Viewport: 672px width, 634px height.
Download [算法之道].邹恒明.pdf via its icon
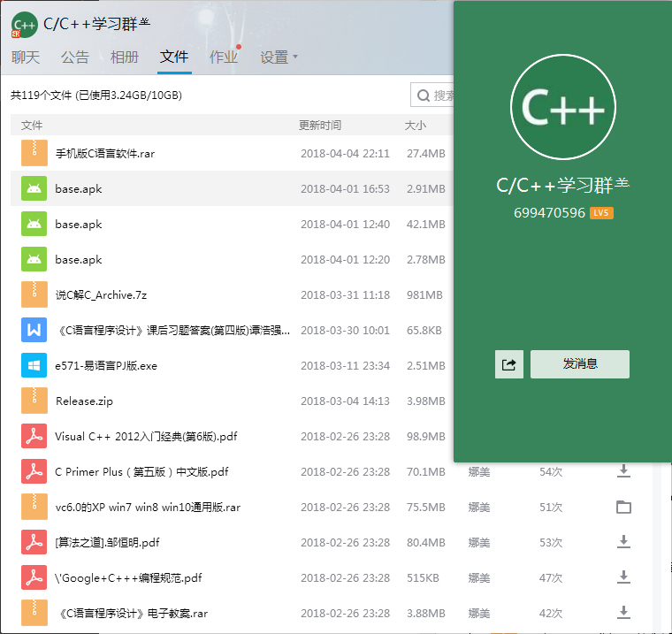[x=623, y=542]
